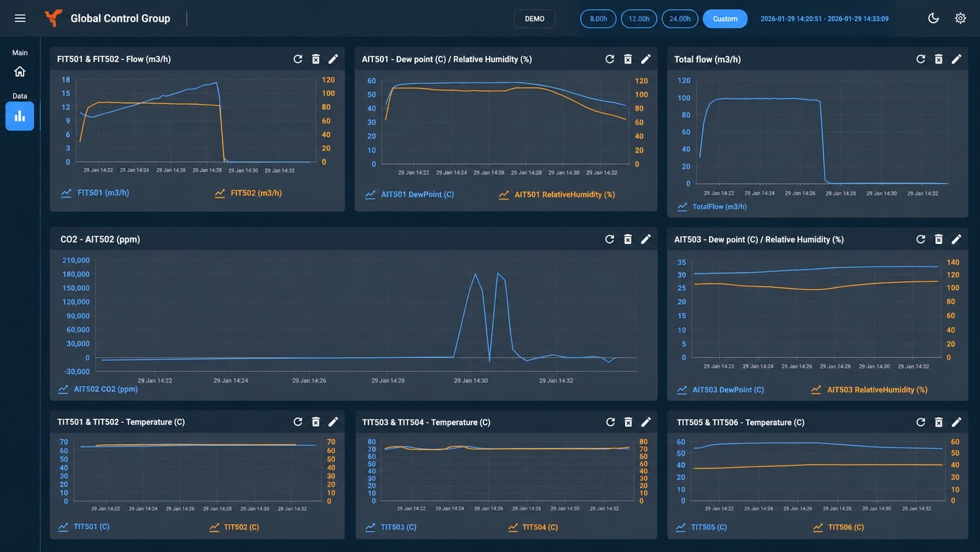Refresh the CO2 - AIT502 chart
Image resolution: width=980 pixels, height=552 pixels.
point(610,239)
